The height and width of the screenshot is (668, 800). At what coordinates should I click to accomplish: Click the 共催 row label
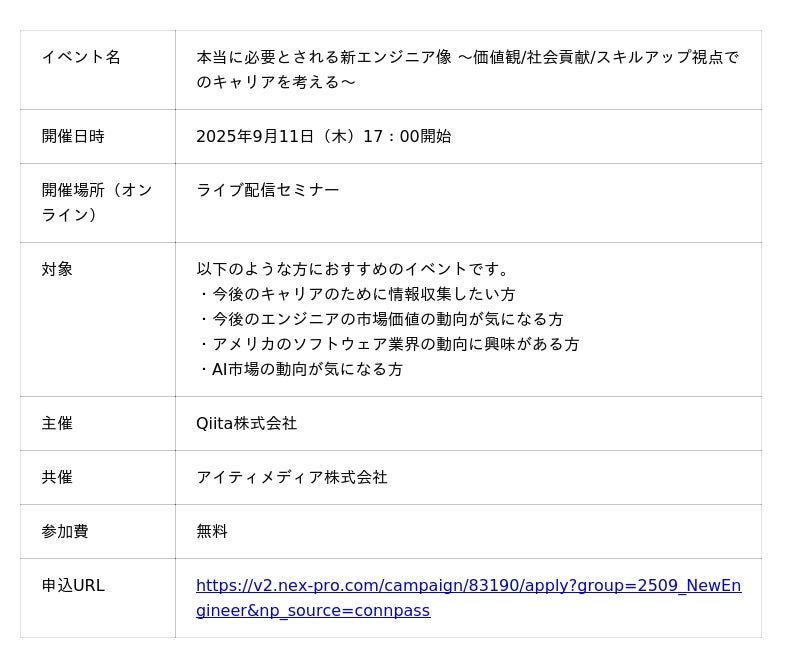(x=57, y=477)
